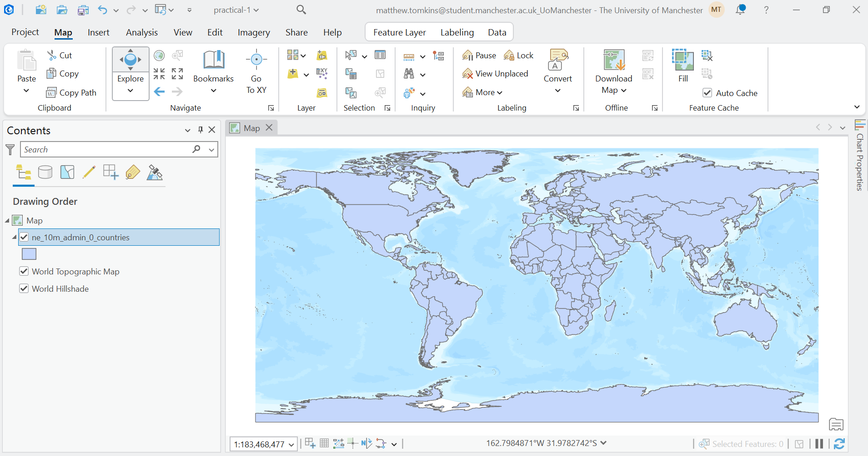Collapse the Map tree node
Screen dimensions: 868x456
[7, 221]
